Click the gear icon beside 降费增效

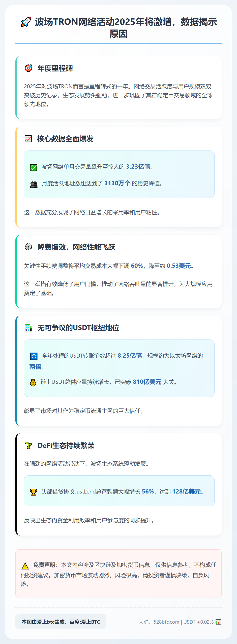pos(28,247)
